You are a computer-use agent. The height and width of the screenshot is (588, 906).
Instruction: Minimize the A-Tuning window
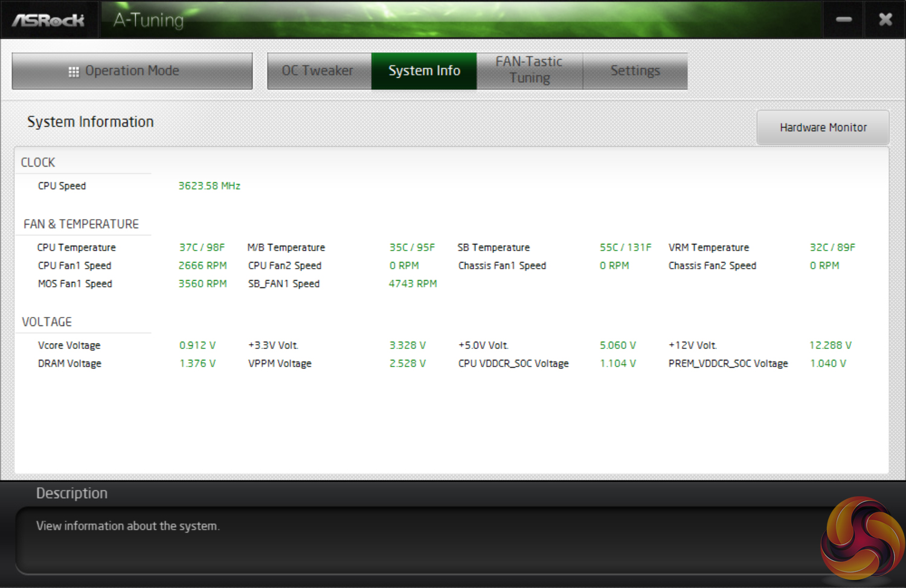tap(844, 19)
